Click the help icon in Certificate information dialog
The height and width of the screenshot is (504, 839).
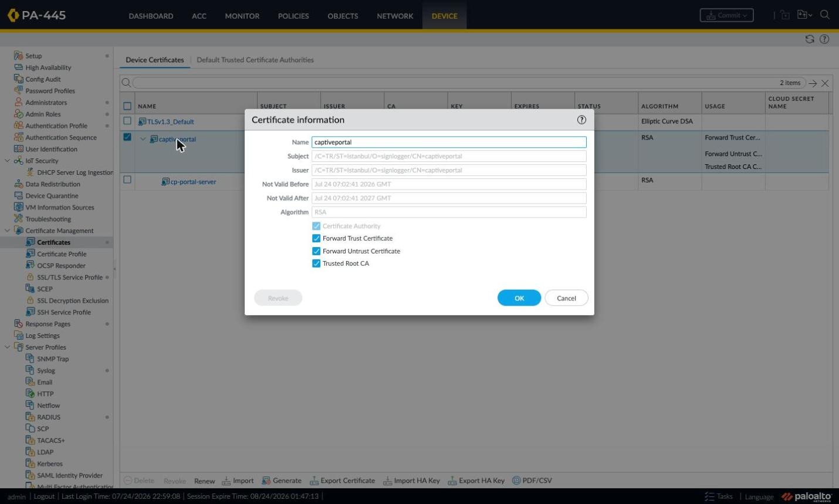point(581,120)
